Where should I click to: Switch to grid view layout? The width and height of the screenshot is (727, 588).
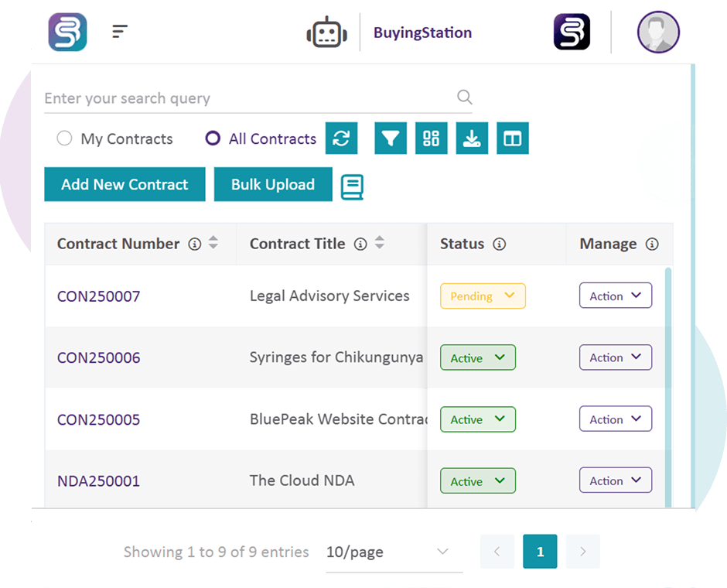(x=432, y=138)
